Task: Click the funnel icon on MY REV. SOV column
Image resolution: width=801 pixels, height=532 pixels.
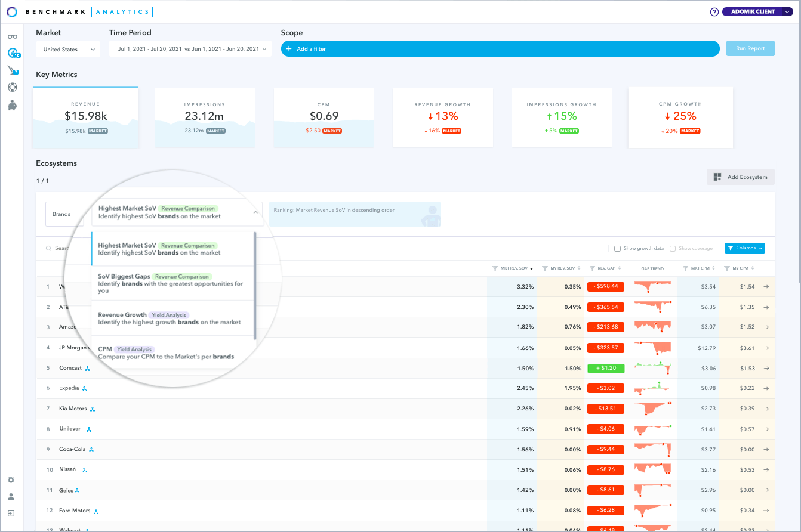Action: (x=545, y=268)
